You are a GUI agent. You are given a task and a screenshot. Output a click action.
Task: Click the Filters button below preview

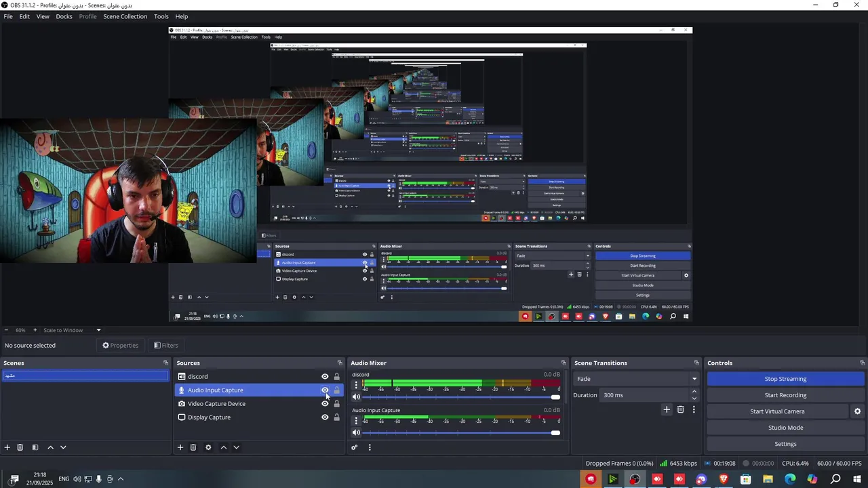click(165, 346)
